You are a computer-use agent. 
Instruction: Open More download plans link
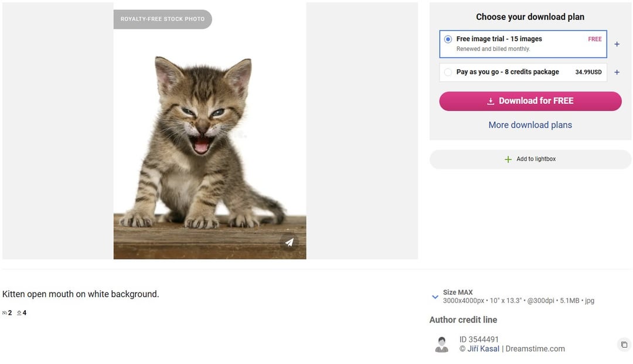click(x=530, y=125)
